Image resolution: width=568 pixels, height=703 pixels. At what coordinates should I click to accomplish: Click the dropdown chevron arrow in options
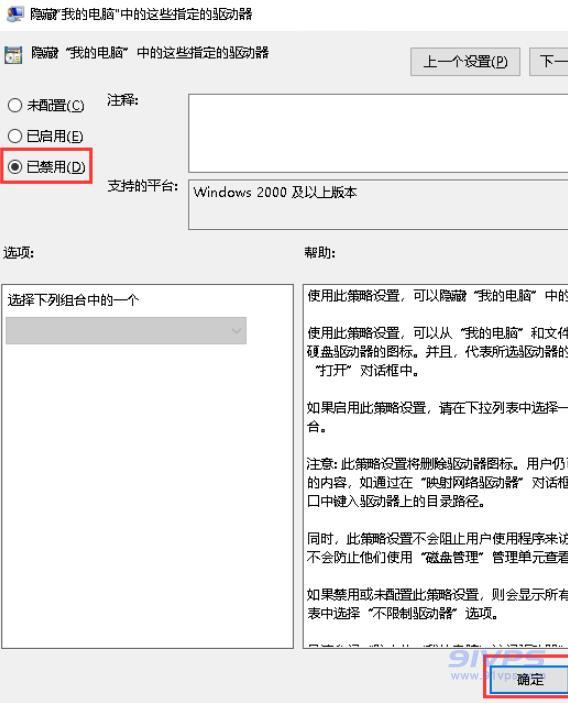point(237,331)
